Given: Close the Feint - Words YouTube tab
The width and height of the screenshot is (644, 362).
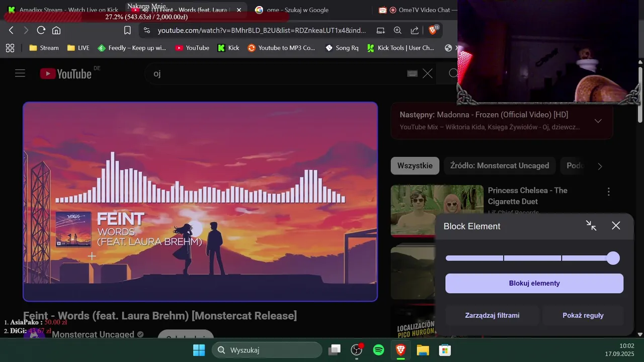Looking at the screenshot, I should (239, 10).
